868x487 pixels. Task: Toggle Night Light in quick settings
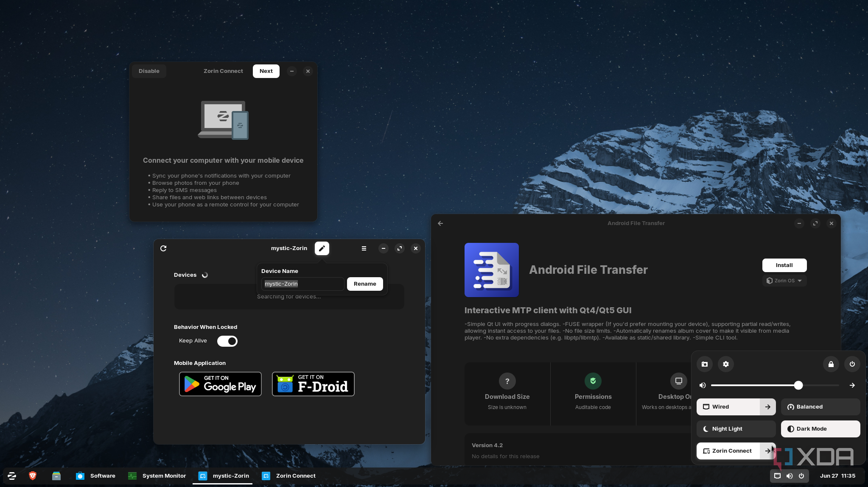[x=736, y=429]
